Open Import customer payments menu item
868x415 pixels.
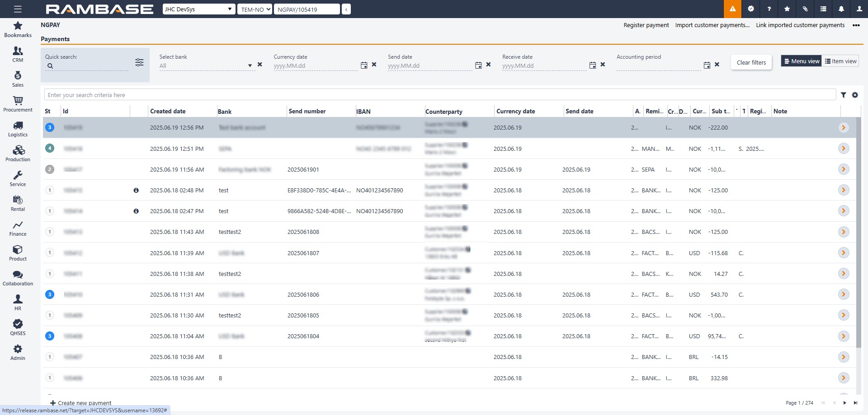pyautogui.click(x=712, y=25)
